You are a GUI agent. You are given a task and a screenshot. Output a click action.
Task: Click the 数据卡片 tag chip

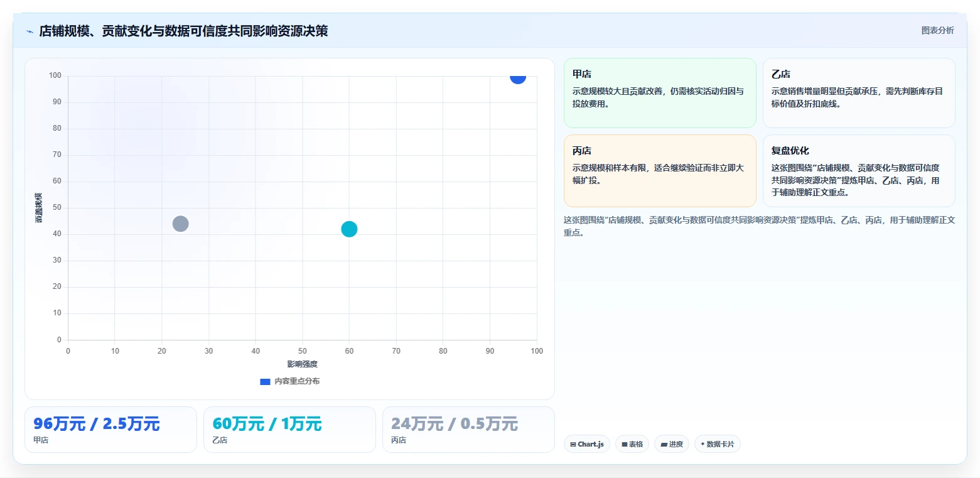718,444
